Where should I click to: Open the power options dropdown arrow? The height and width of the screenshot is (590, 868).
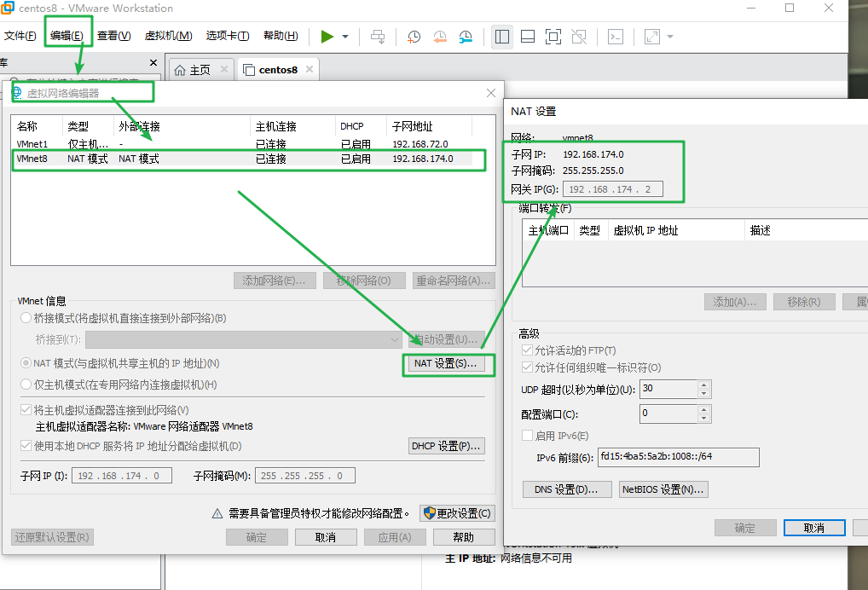coord(345,37)
